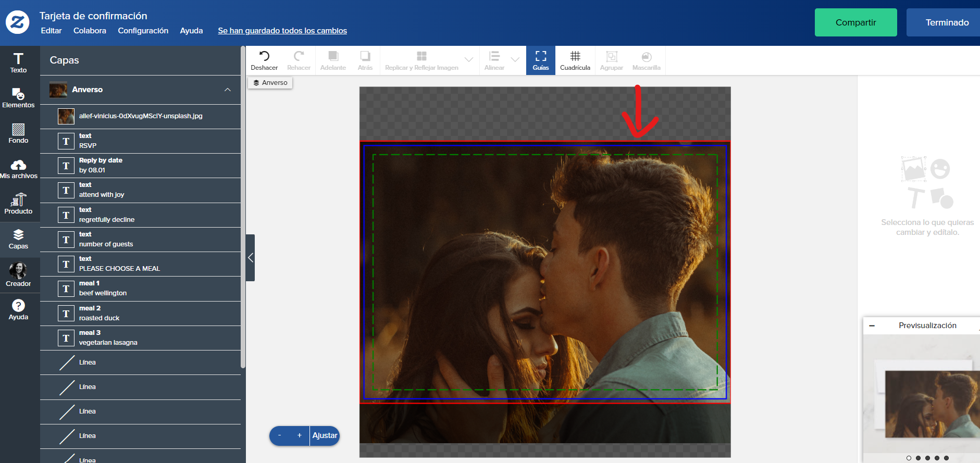Click Replicar y Reflejar Imagen icon

pyautogui.click(x=421, y=60)
